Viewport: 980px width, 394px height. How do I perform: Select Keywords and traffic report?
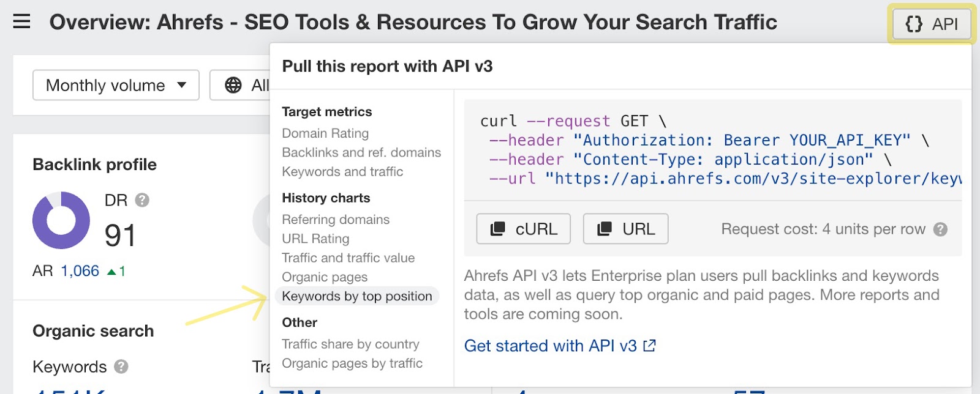click(x=342, y=172)
